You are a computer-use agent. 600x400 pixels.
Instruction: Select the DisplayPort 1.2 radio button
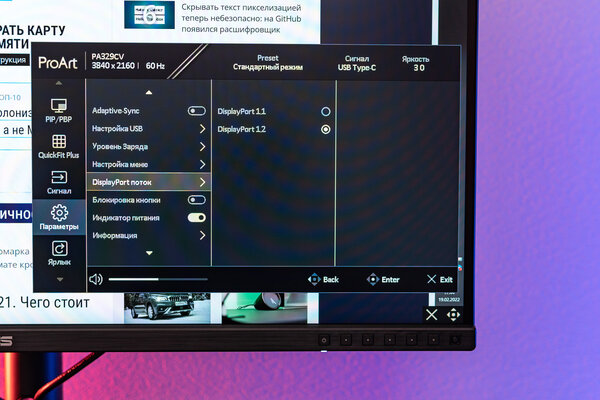[326, 129]
